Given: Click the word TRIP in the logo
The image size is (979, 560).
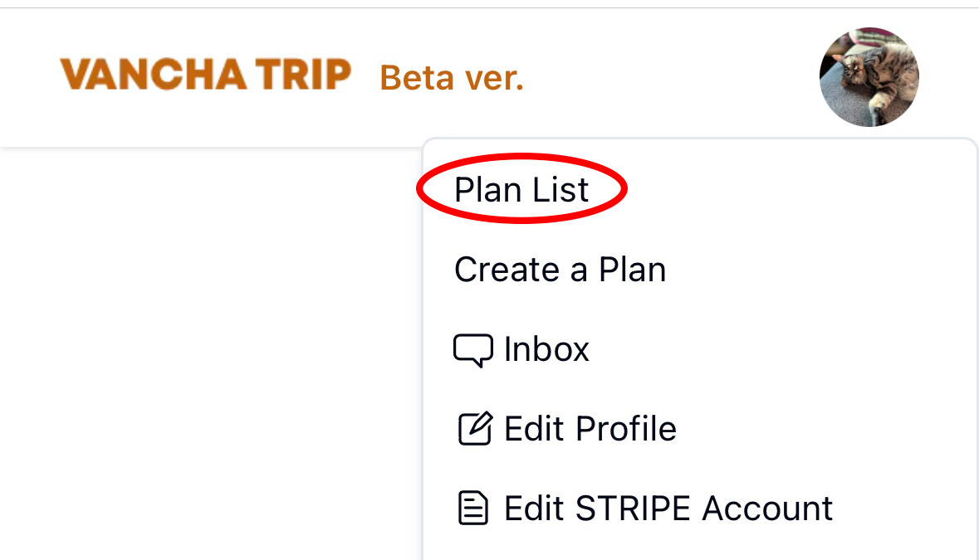Looking at the screenshot, I should [x=303, y=75].
